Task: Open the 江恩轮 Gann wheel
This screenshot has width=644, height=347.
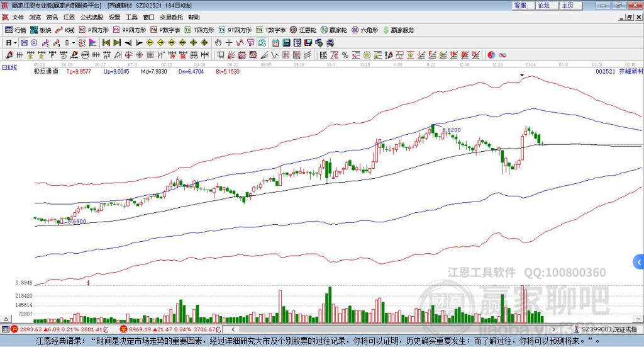Action: pos(303,30)
